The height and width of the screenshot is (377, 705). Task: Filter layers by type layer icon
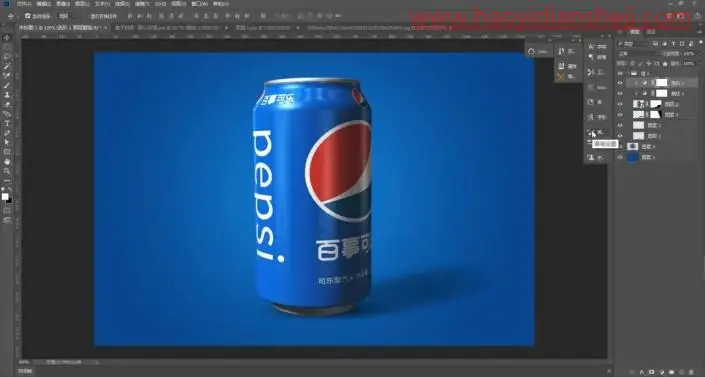[674, 44]
